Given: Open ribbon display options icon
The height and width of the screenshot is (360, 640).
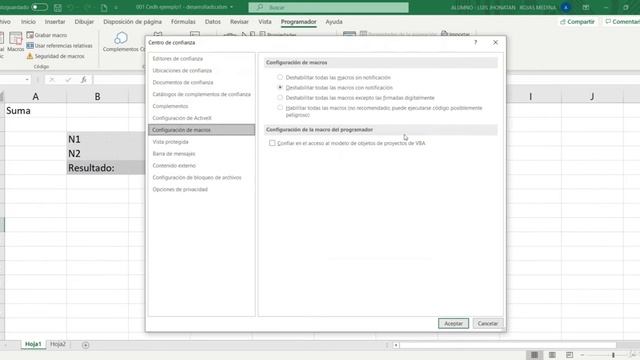Looking at the screenshot, I should (x=586, y=7).
